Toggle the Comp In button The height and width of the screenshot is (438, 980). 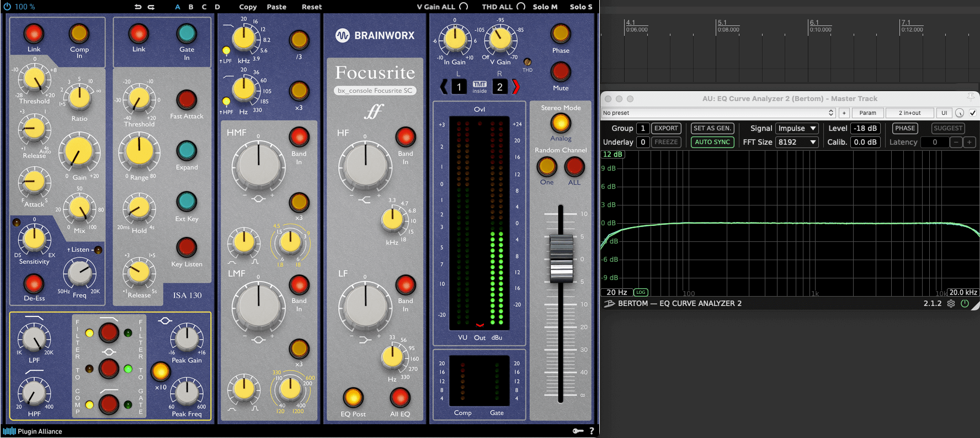point(79,34)
